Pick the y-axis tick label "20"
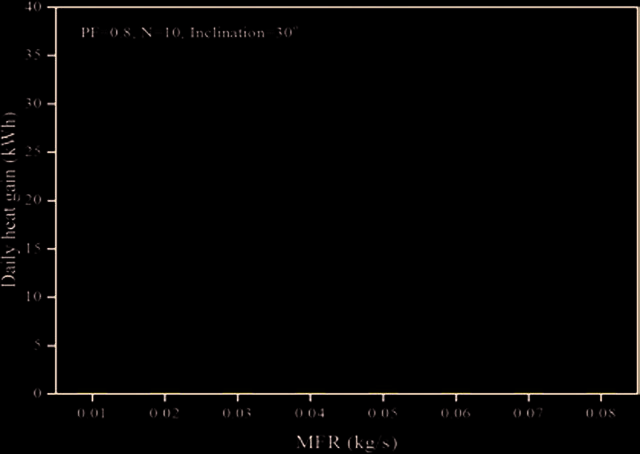This screenshot has height=454, width=640. click(33, 200)
